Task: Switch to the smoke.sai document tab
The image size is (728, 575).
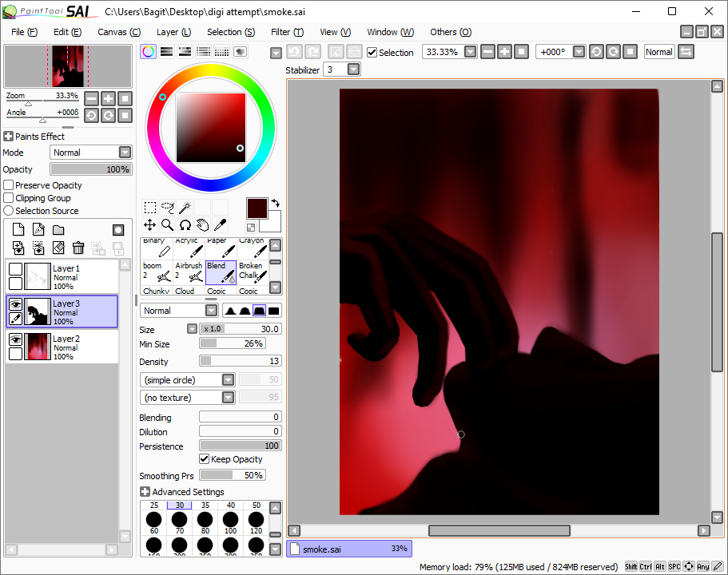Action: click(x=349, y=549)
